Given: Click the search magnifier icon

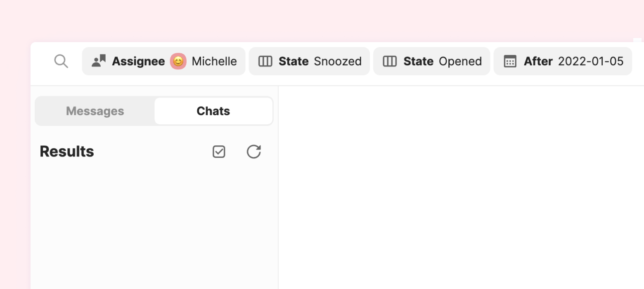Looking at the screenshot, I should pos(61,61).
